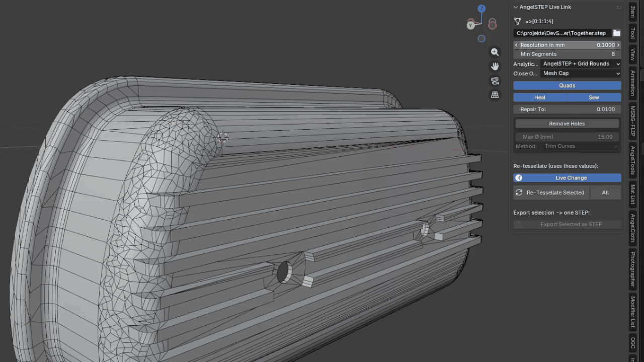Open the View sidebar tab
This screenshot has width=644, height=362.
[633, 54]
